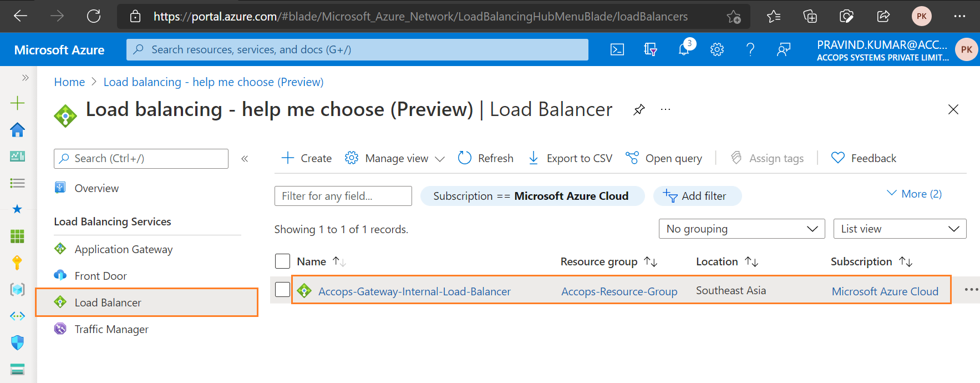Click the global search resources box
The width and height of the screenshot is (980, 383).
click(357, 49)
